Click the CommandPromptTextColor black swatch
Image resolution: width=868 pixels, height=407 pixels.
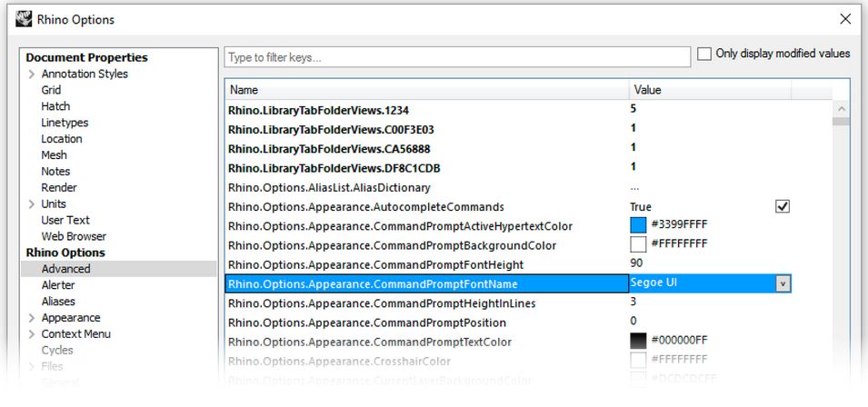[x=638, y=341]
